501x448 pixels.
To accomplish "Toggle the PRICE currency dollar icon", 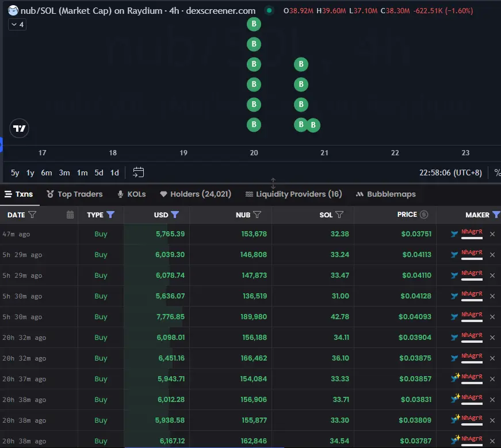I will tap(424, 215).
